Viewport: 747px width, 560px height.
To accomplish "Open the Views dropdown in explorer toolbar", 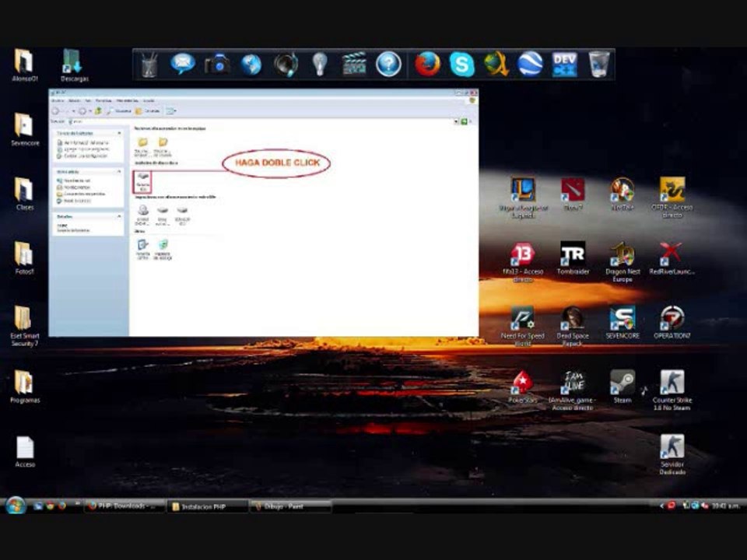I will (171, 111).
